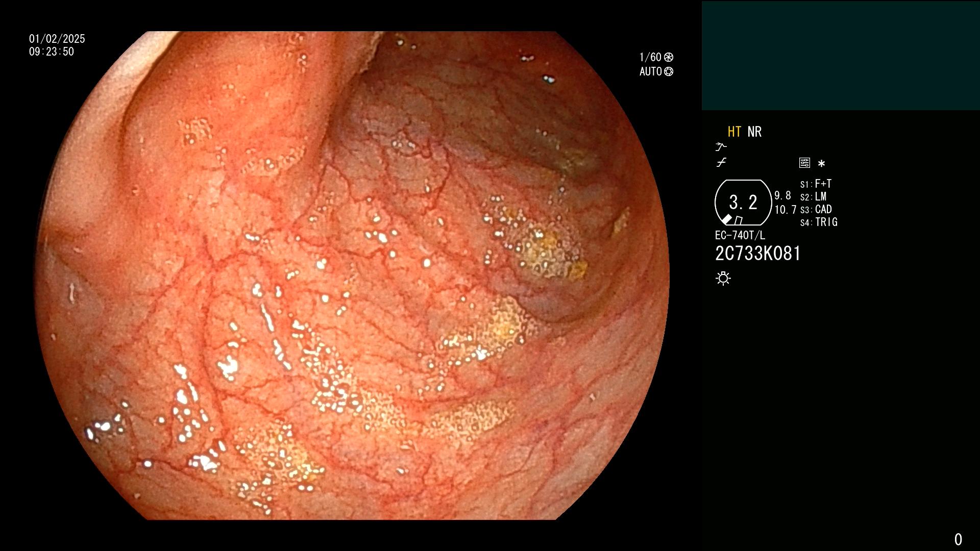This screenshot has height=551, width=980.
Task: Click the settings sliders icon
Action: 804,163
